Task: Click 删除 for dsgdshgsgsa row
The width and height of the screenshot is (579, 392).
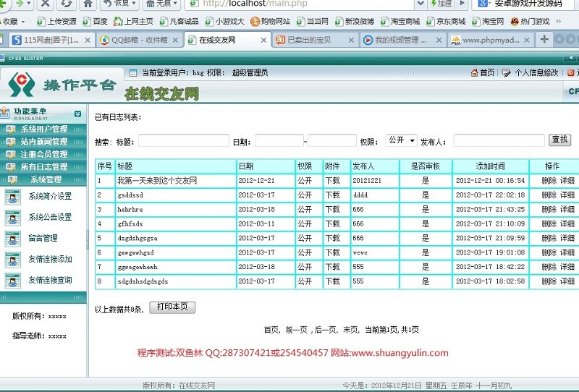Action: coord(549,239)
